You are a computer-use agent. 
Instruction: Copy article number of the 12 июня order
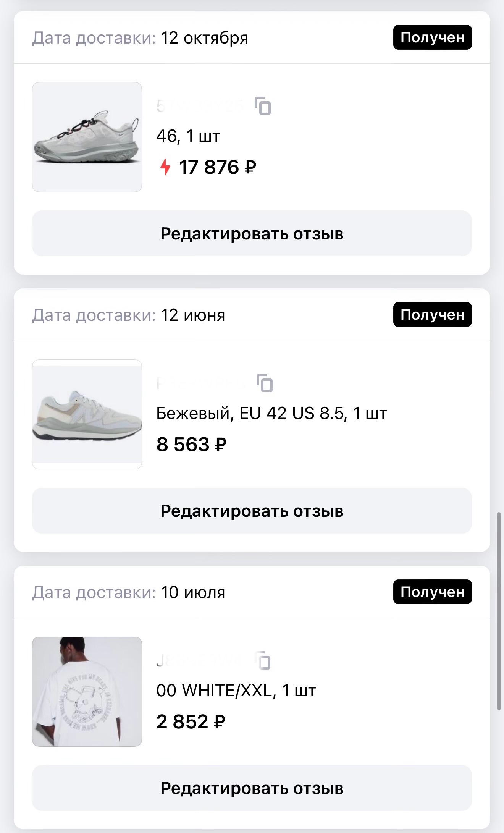click(x=265, y=383)
